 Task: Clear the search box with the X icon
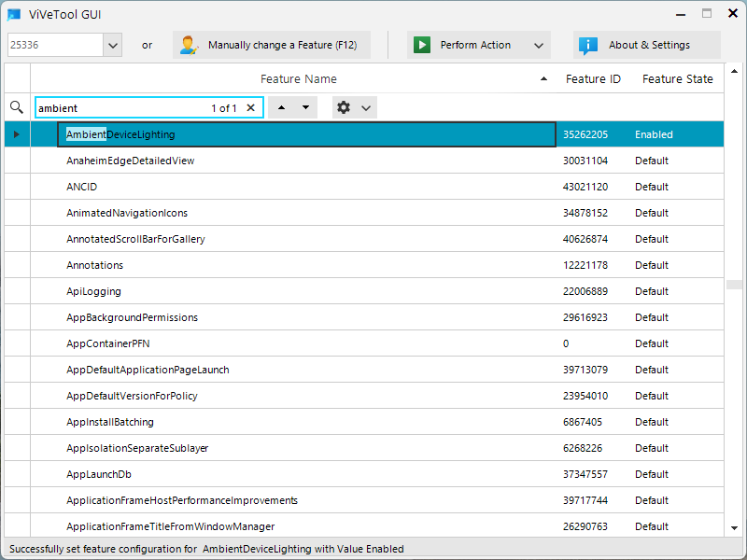coord(250,108)
